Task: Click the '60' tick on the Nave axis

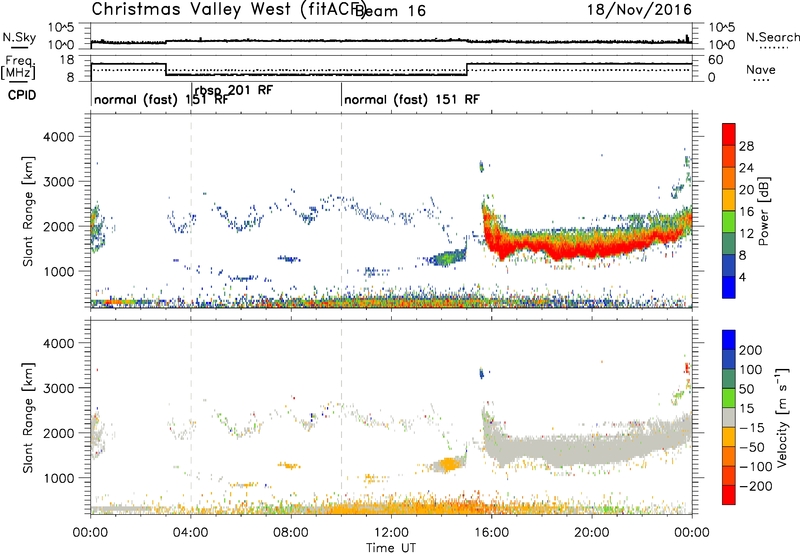Action: (716, 60)
